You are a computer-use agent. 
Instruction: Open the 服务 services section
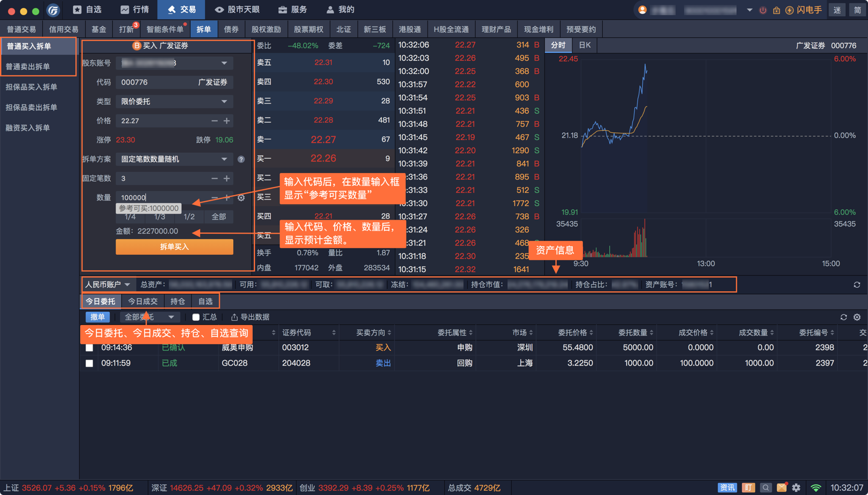tap(292, 10)
